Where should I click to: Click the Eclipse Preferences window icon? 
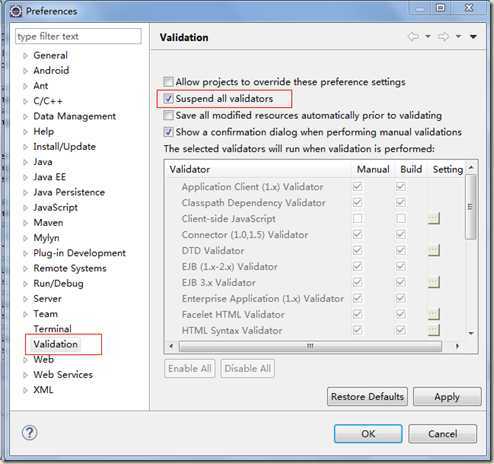[x=16, y=11]
